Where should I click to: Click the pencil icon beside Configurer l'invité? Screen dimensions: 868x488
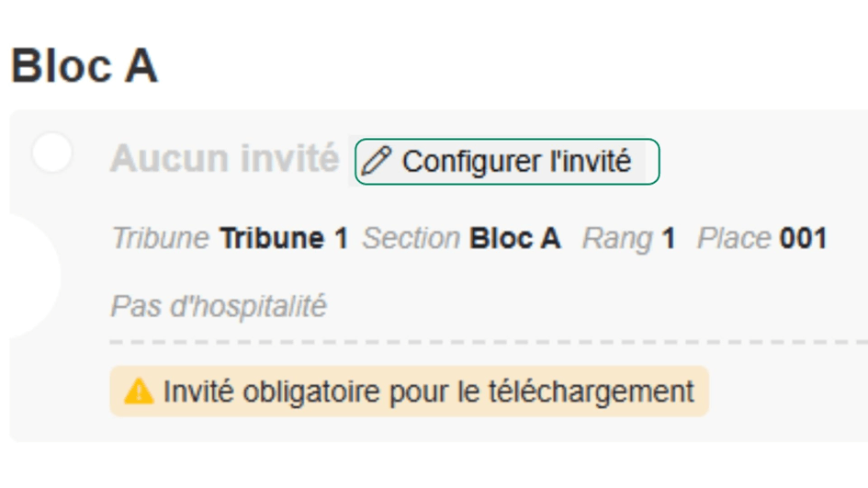click(x=375, y=162)
